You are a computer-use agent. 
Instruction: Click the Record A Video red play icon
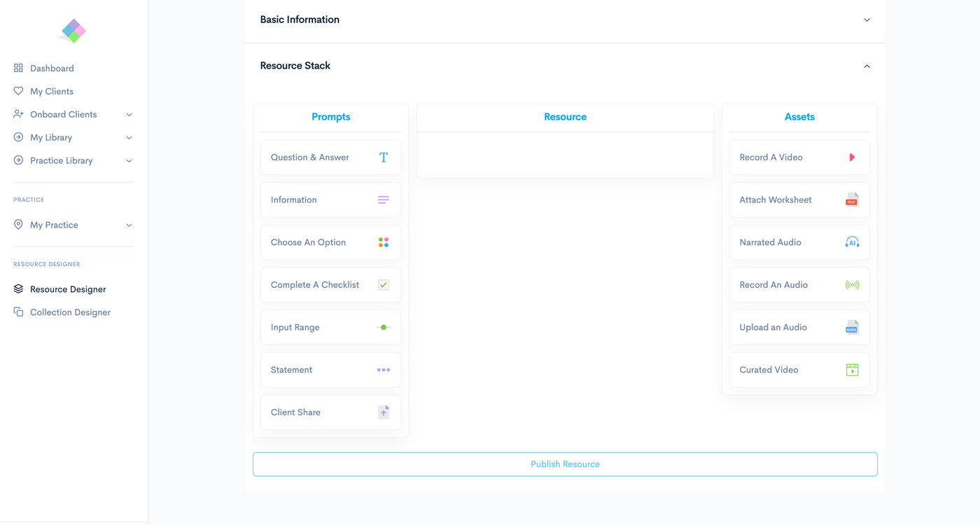[x=852, y=157]
